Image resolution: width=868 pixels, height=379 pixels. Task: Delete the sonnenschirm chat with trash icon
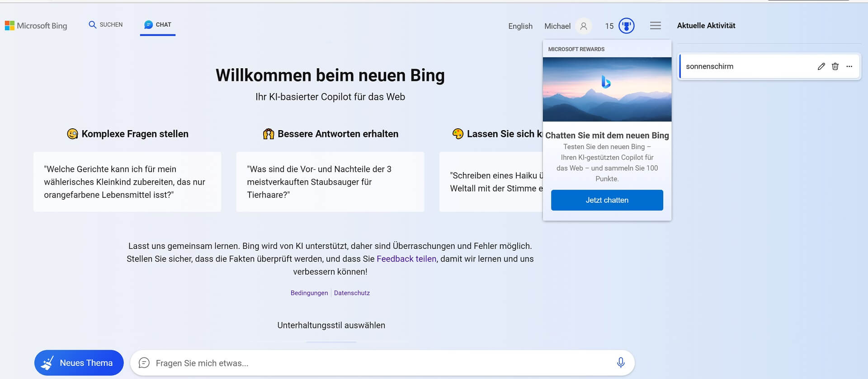(x=835, y=66)
